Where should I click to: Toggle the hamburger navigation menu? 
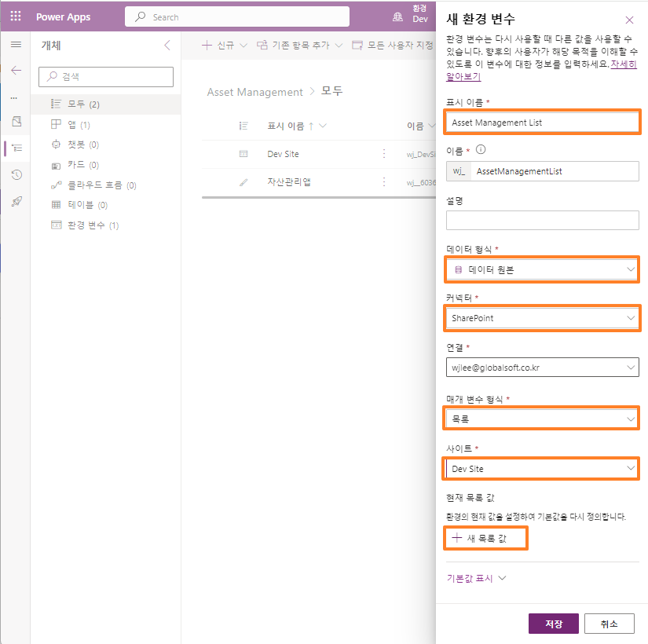[x=16, y=45]
